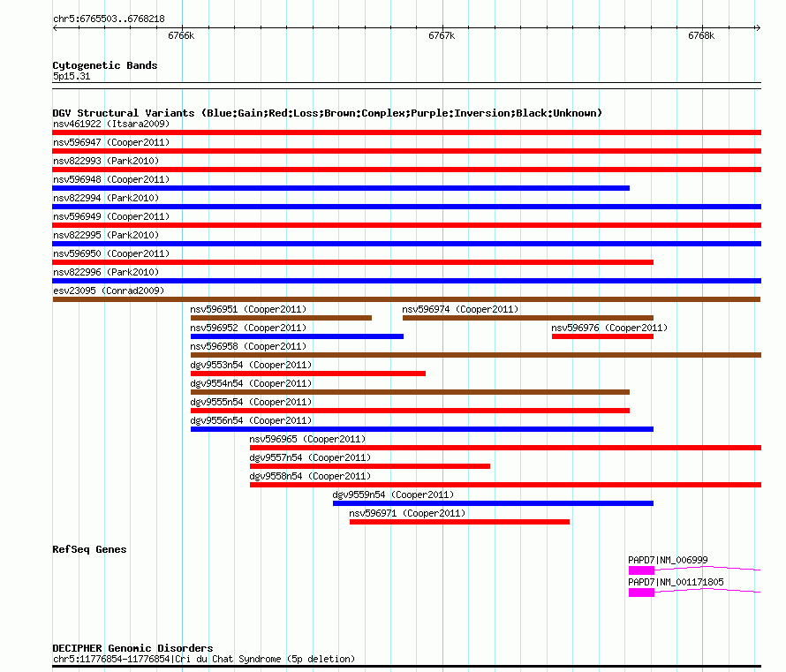The width and height of the screenshot is (786, 672).
Task: Select the red dgv9555n54 bar
Action: (410, 411)
